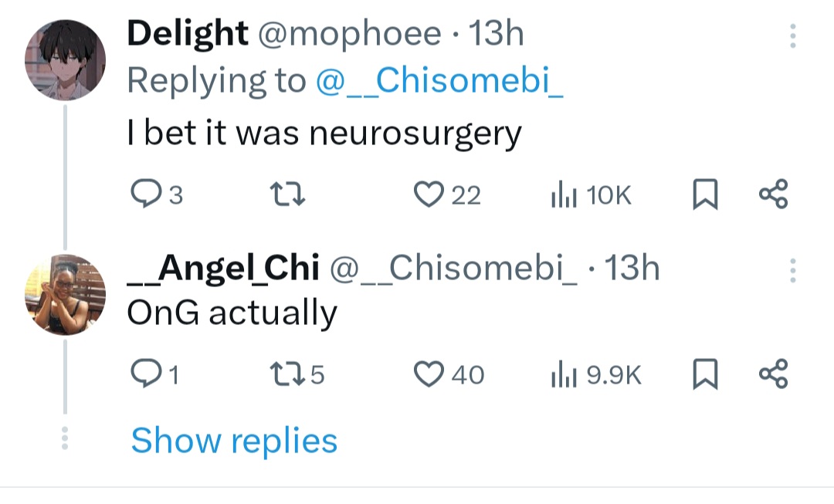This screenshot has width=834, height=504.
Task: Retweet the 'OnG actually' tweet
Action: click(x=290, y=374)
